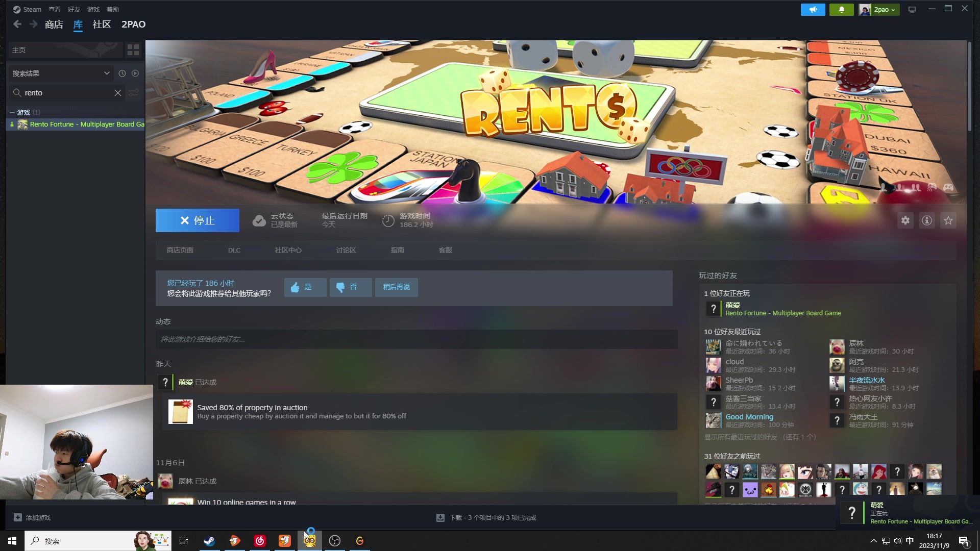Open friend cloud's profile

pyautogui.click(x=734, y=362)
